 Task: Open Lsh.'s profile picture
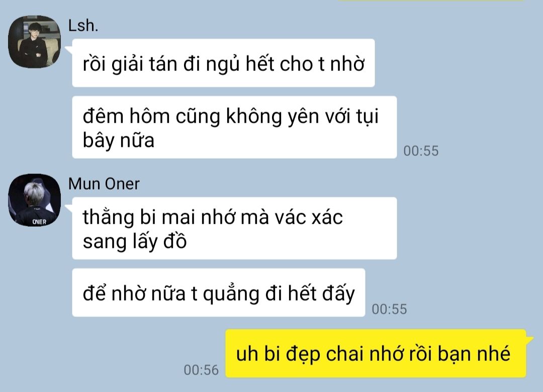(x=34, y=42)
